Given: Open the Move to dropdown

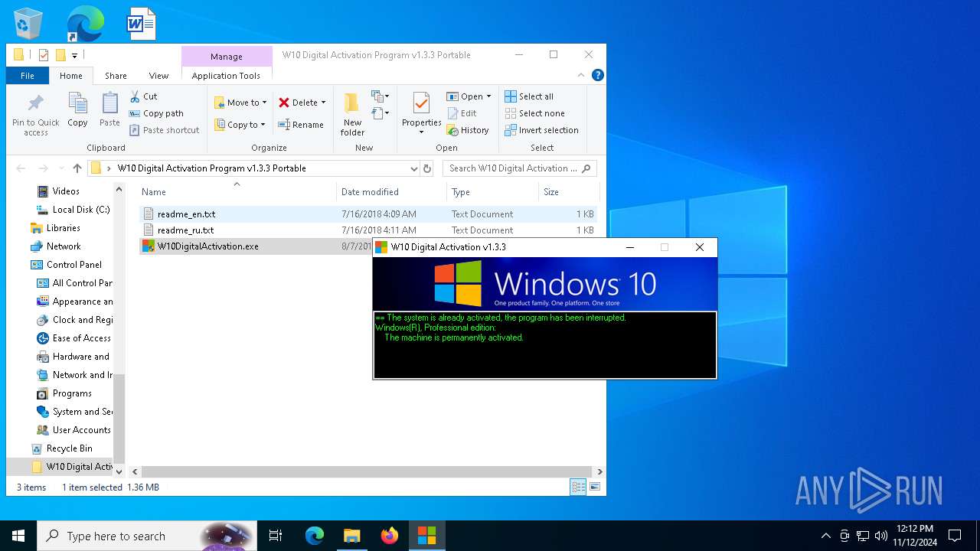Looking at the screenshot, I should pyautogui.click(x=240, y=103).
